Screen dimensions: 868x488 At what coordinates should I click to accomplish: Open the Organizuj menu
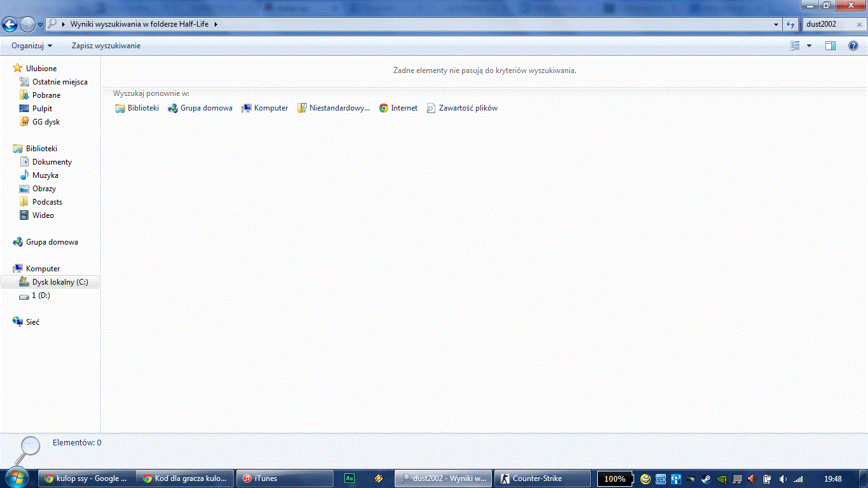tap(31, 46)
